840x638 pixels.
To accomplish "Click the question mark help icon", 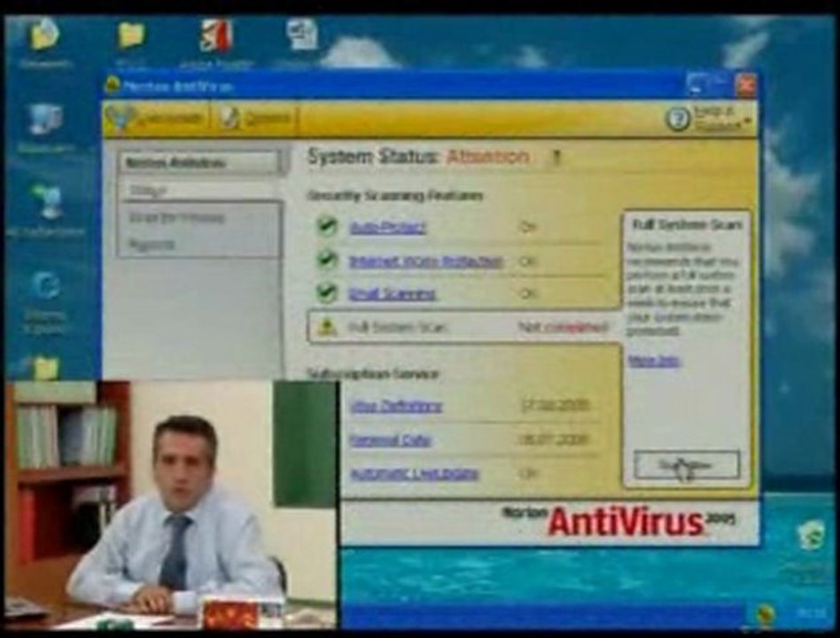I will tap(678, 119).
